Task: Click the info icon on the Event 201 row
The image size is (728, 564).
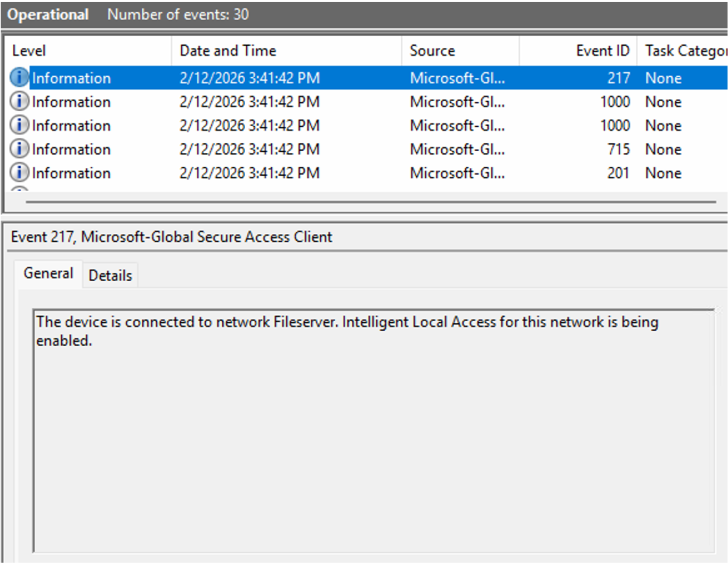Action: [x=19, y=173]
